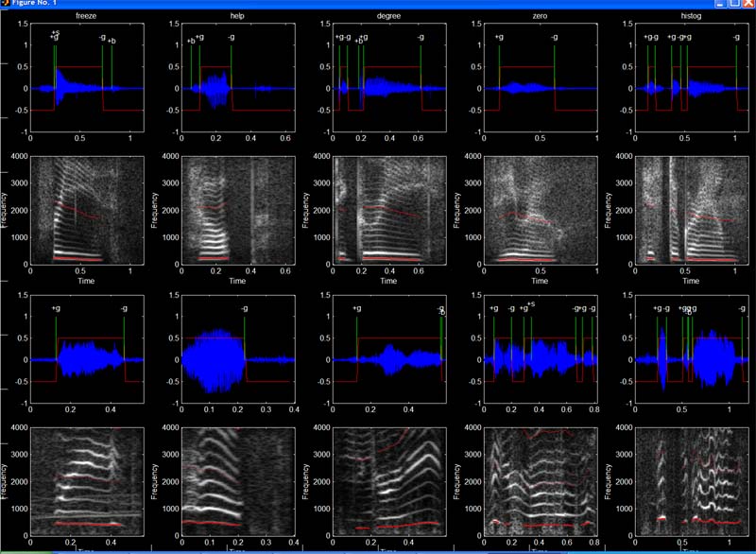This screenshot has height=554, width=756.
Task: Close the Figure No. 1 window
Action: click(x=747, y=5)
